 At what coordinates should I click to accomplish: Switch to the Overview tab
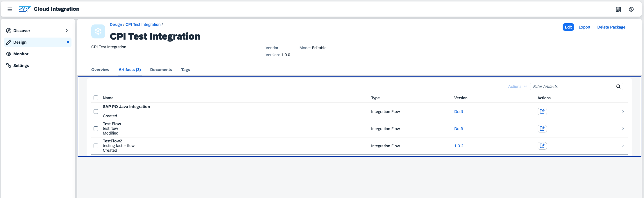tap(100, 70)
